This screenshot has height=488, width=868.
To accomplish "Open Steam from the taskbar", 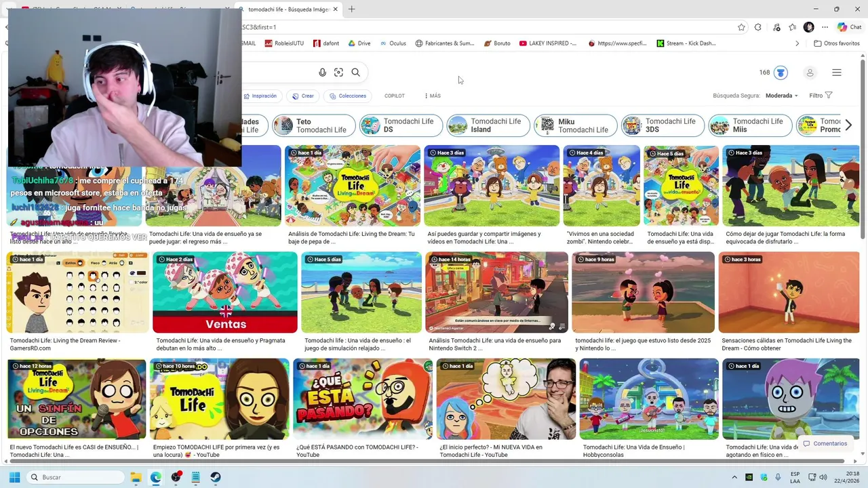I will 216,477.
